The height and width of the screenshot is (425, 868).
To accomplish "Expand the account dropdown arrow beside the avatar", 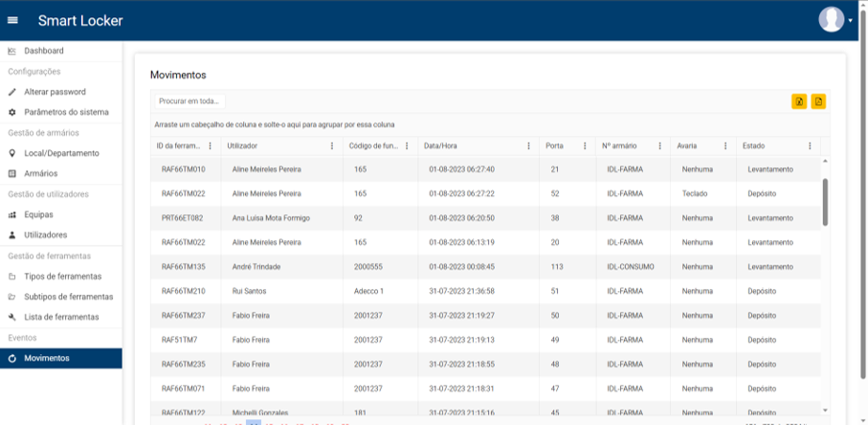I will click(850, 20).
